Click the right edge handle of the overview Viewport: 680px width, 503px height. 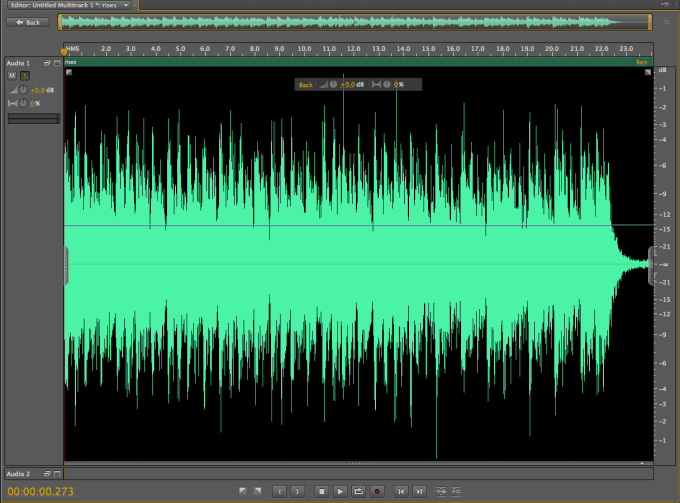click(650, 22)
